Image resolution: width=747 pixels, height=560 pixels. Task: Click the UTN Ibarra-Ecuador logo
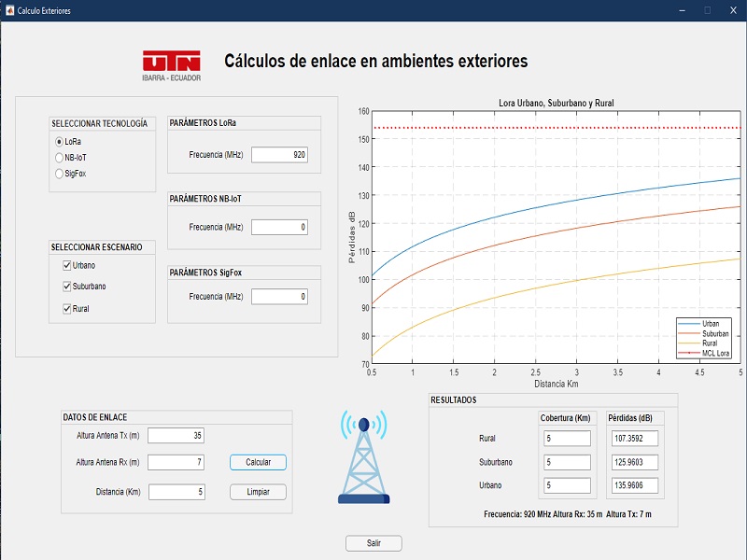tap(172, 65)
